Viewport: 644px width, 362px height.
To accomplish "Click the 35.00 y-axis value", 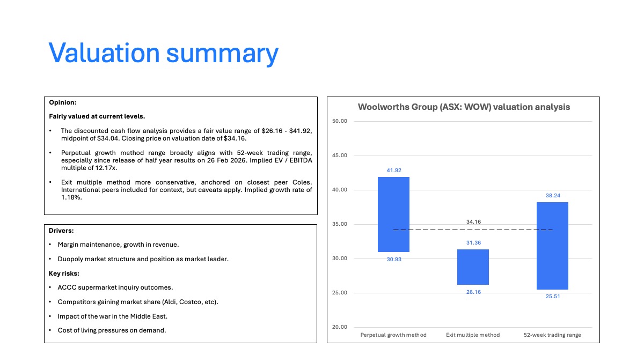I will 340,224.
